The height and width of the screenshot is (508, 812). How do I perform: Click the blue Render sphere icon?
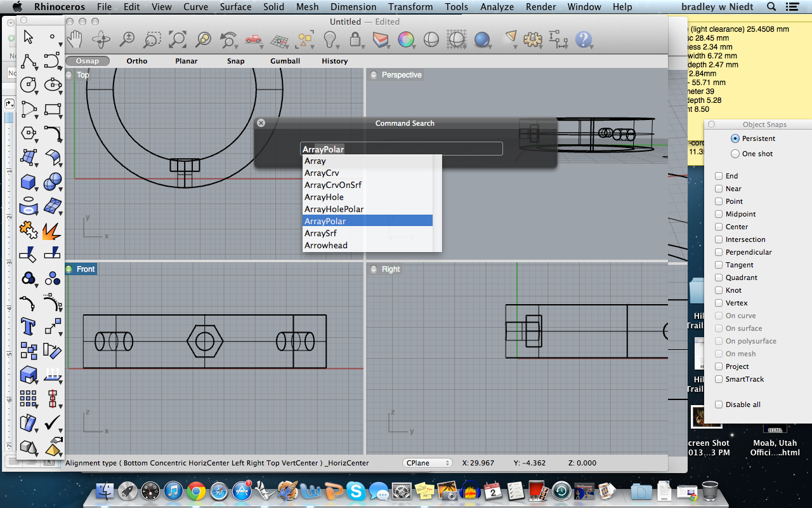pyautogui.click(x=482, y=39)
